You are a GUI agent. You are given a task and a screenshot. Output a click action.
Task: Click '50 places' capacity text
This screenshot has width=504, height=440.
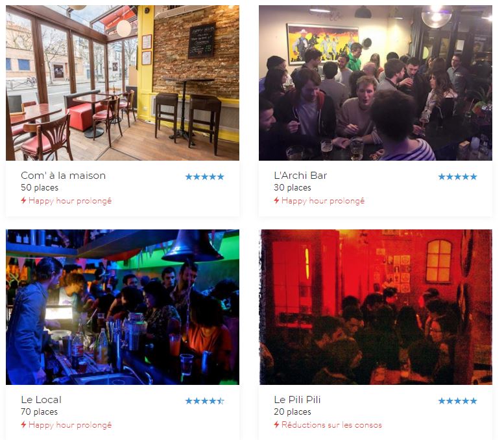[40, 187]
